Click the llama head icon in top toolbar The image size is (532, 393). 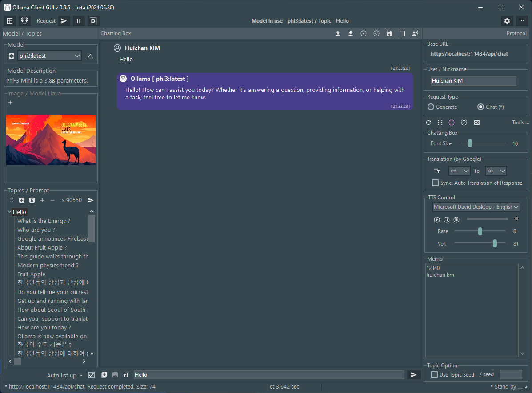pyautogui.click(x=24, y=21)
